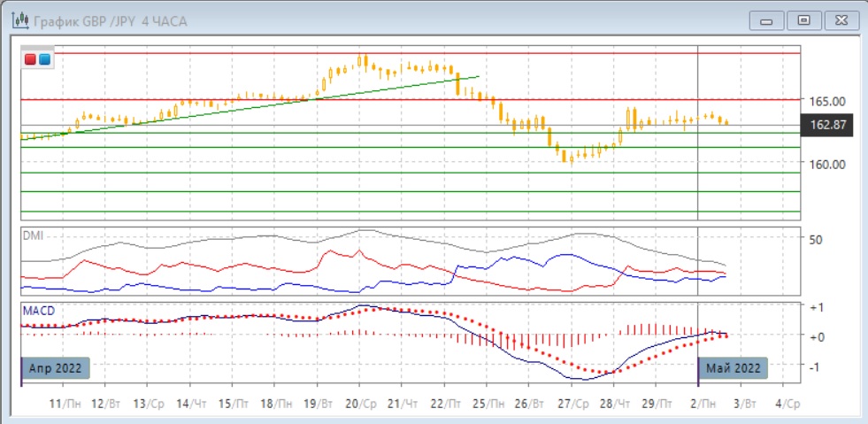Click the red square button on chart

click(x=30, y=59)
